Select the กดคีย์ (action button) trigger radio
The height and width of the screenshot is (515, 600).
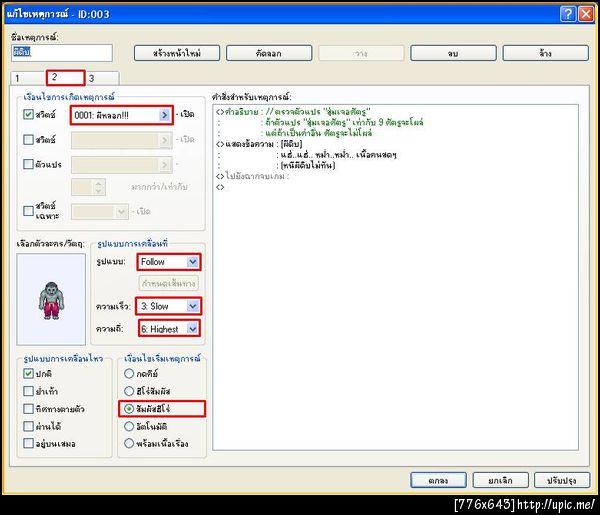point(129,373)
